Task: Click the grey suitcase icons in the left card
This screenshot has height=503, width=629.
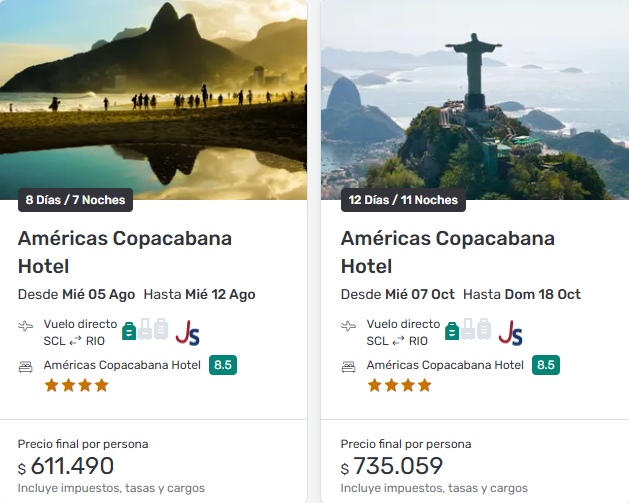Action: (x=153, y=330)
